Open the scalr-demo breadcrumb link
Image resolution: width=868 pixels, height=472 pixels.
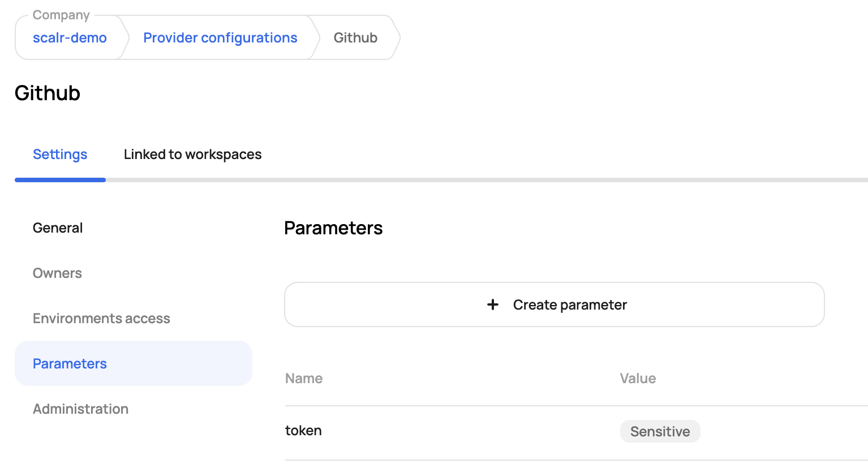[x=70, y=38]
